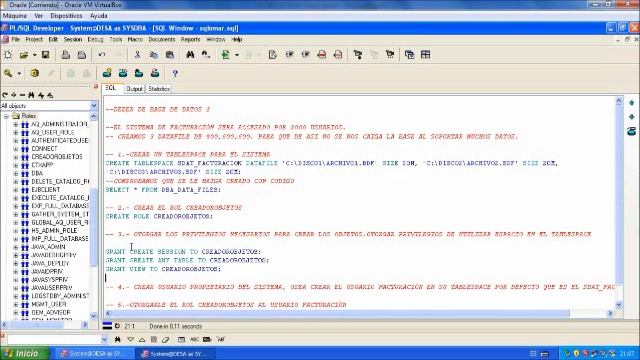Expand the CREADOROBJETOS role node

[x=16, y=157]
